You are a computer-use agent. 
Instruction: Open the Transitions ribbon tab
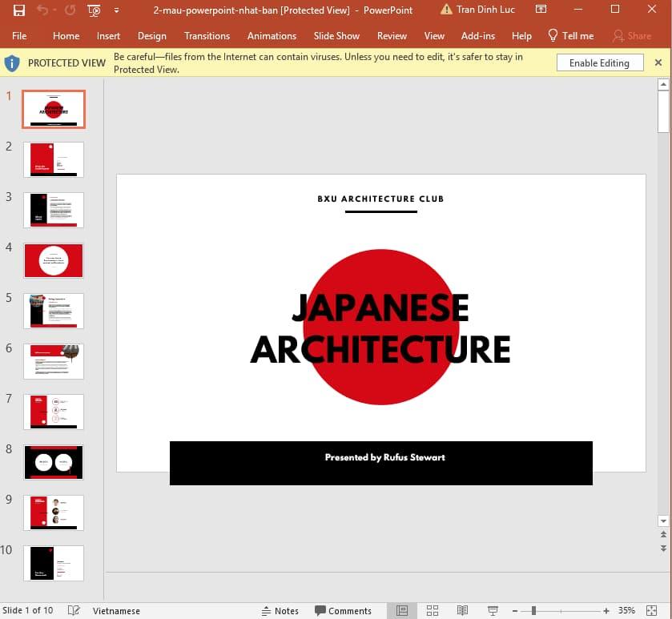click(207, 36)
